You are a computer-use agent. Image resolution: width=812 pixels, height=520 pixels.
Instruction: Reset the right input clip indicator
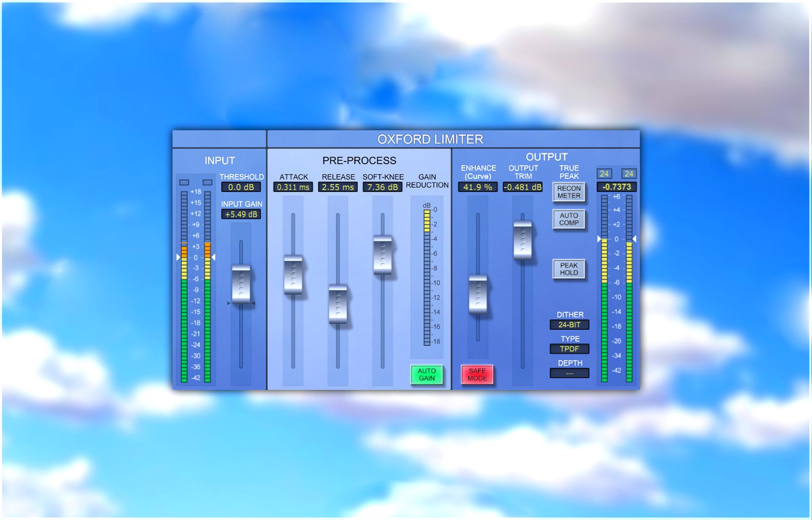(207, 182)
